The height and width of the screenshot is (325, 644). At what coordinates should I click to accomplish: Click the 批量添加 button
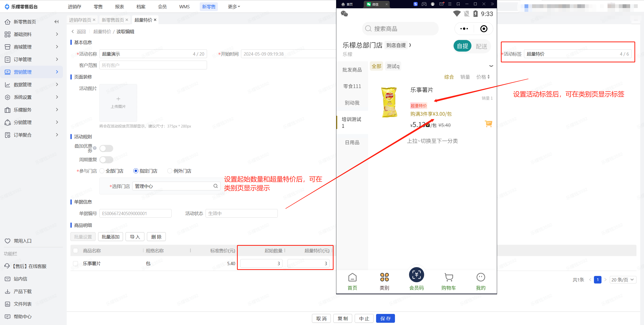tap(110, 237)
